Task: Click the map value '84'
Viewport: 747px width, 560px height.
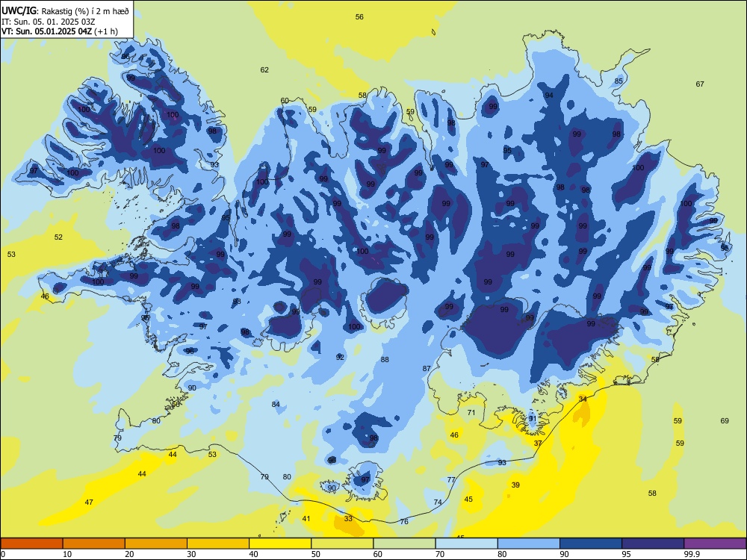Action: [x=276, y=404]
